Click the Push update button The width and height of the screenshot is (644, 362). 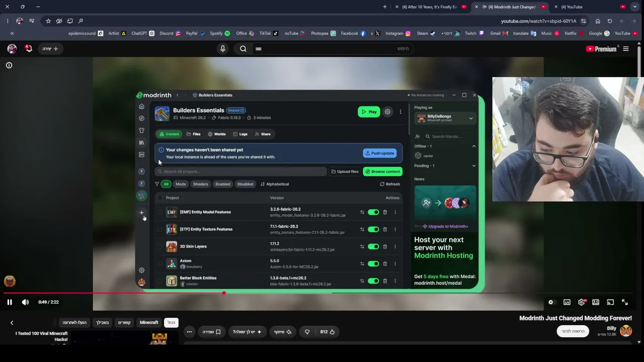click(x=380, y=153)
